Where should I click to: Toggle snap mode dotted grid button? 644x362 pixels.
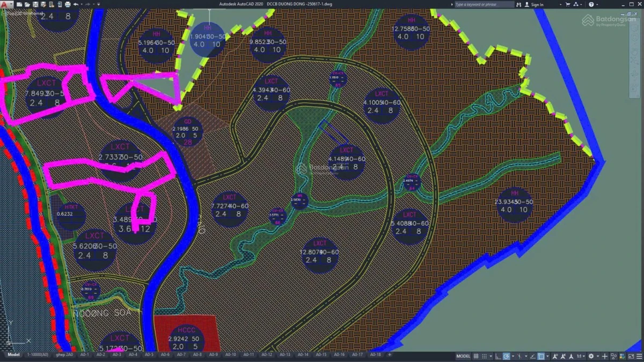(x=485, y=356)
